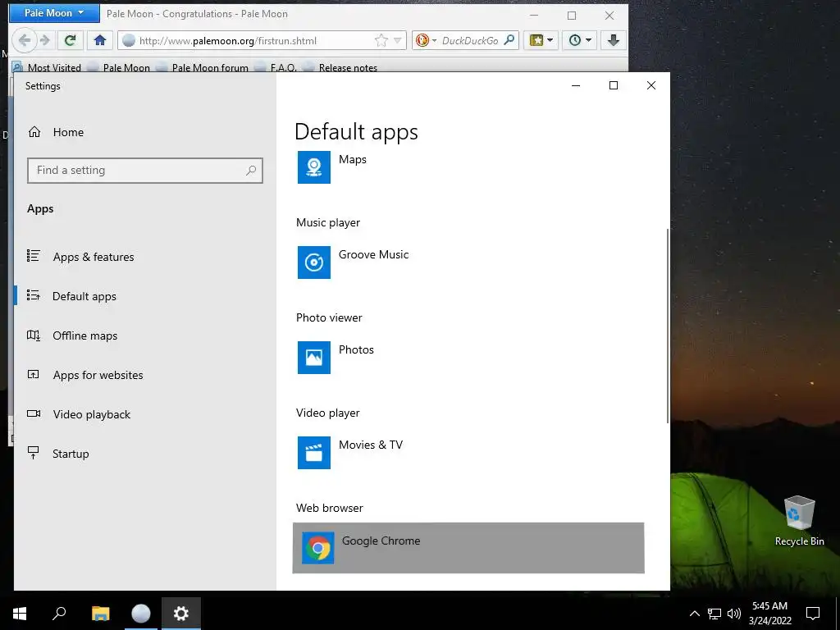Click the Settings window vertical scrollbar
The image size is (840, 630).
point(668,326)
